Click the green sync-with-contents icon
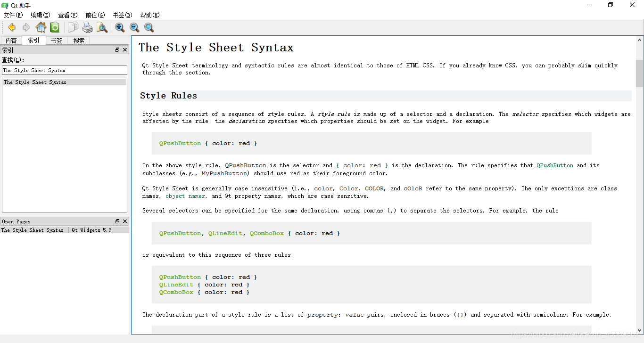 click(55, 27)
